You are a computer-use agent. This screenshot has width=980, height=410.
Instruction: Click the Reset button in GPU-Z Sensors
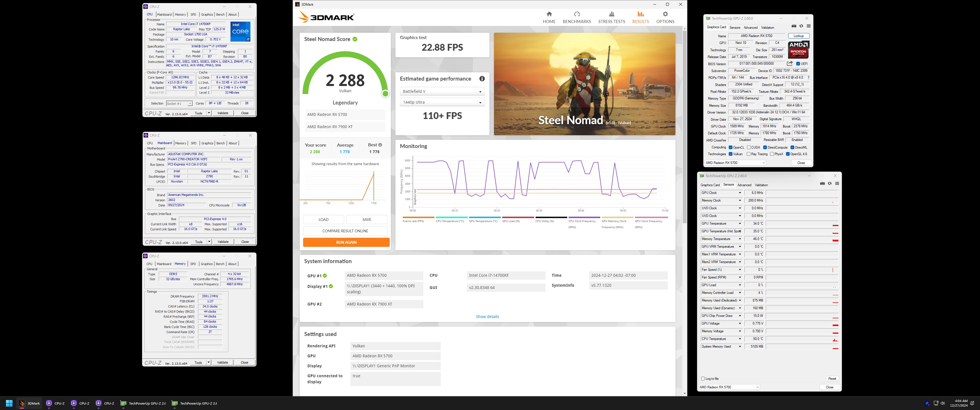tap(832, 379)
